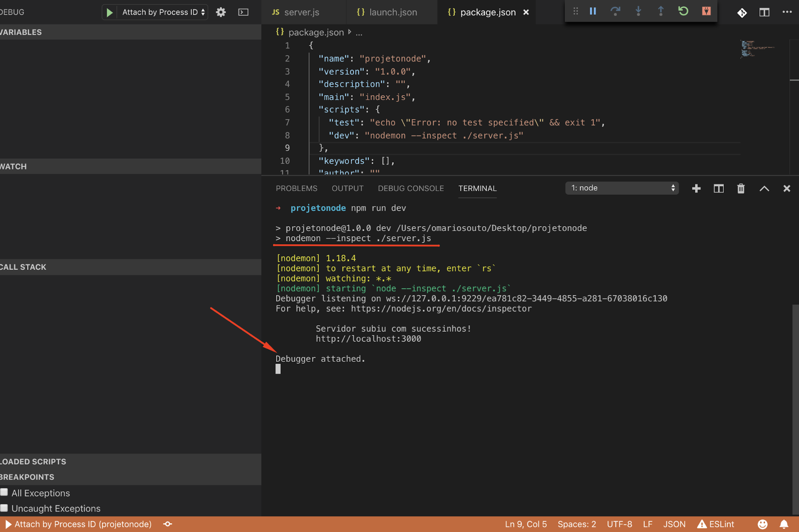
Task: Click the Step Into debug icon
Action: tap(638, 11)
